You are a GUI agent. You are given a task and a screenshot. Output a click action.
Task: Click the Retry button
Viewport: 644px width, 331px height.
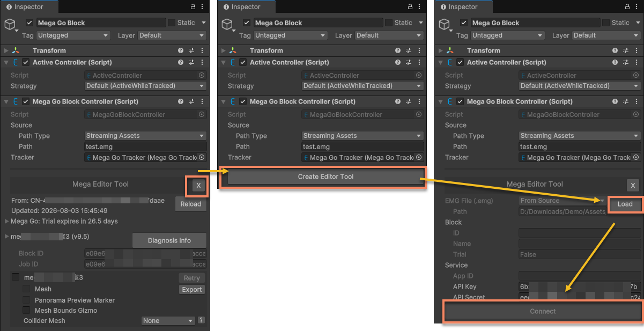point(192,278)
